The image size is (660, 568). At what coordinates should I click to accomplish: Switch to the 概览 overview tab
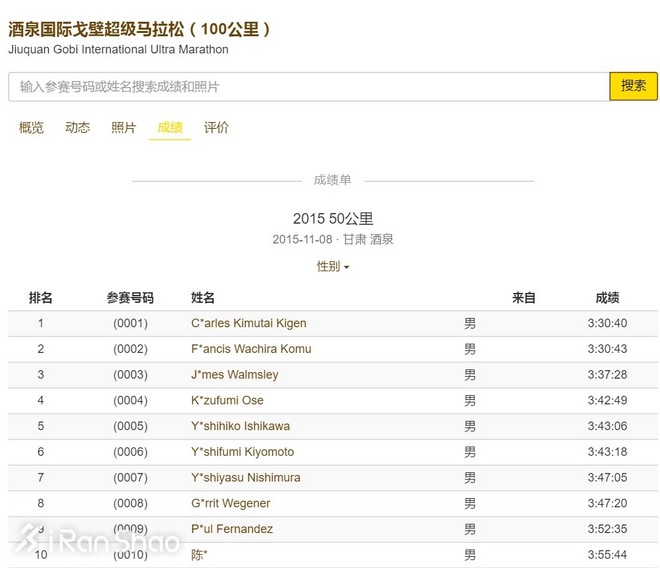[x=31, y=128]
